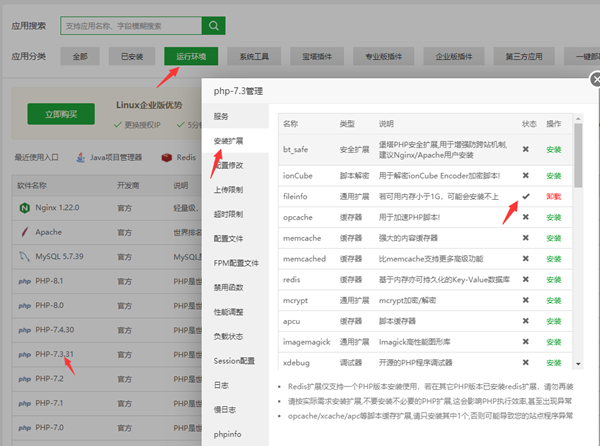Install the memcached extension

click(x=554, y=259)
